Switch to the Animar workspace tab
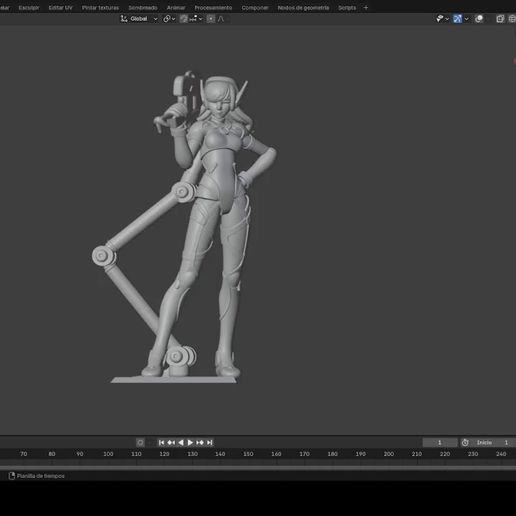The height and width of the screenshot is (516, 516). (176, 8)
